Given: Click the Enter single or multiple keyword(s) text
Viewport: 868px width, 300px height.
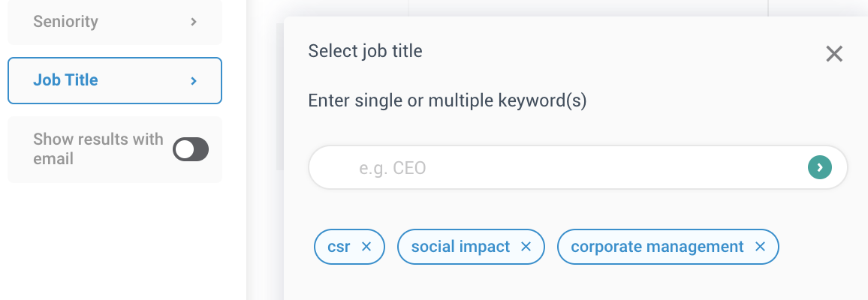Looking at the screenshot, I should tap(448, 101).
